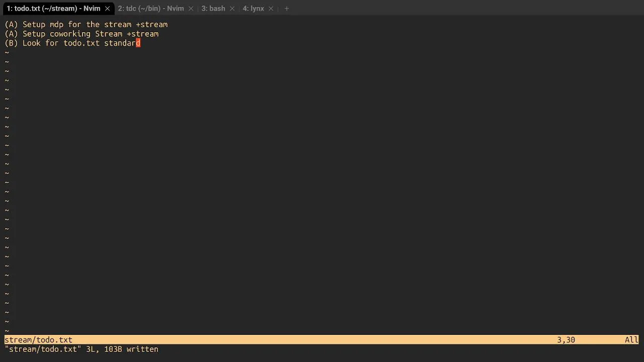Switch to the tdc (~/bin) Nvim tab
Viewport: 644px width, 362px height.
pos(150,9)
